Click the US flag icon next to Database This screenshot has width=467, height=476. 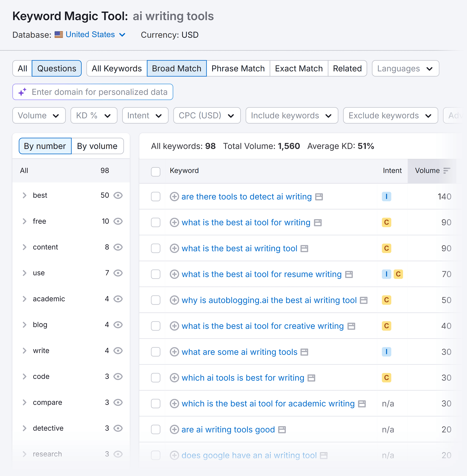[x=59, y=35]
